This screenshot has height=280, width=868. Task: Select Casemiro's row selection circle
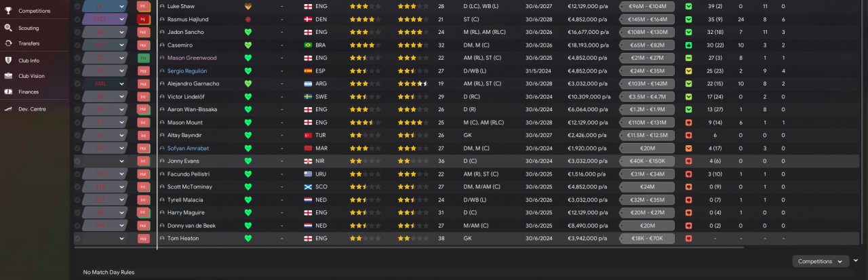pos(77,45)
